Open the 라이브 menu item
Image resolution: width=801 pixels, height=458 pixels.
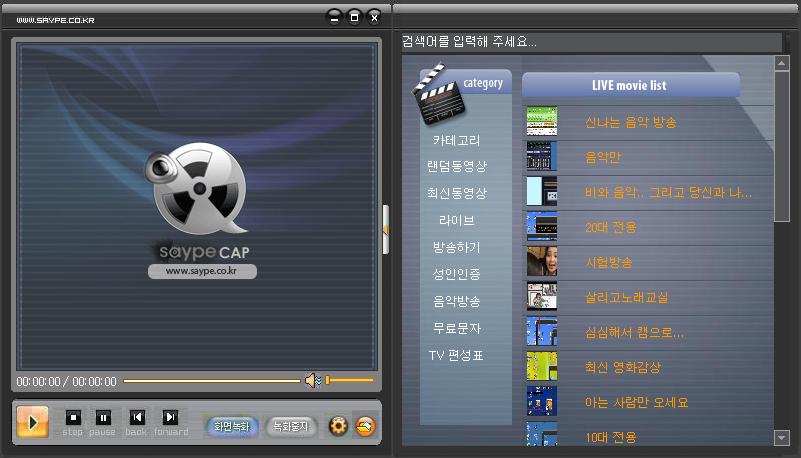coord(456,221)
